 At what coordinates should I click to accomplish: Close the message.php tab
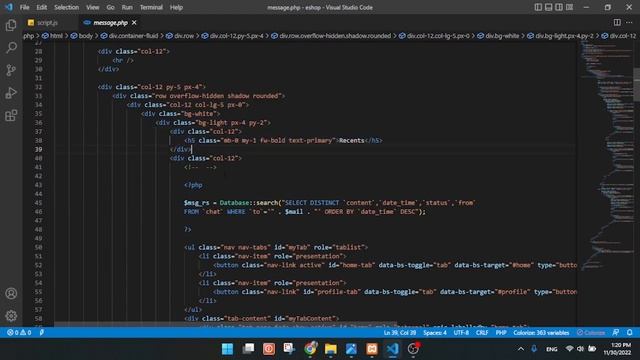[134, 23]
